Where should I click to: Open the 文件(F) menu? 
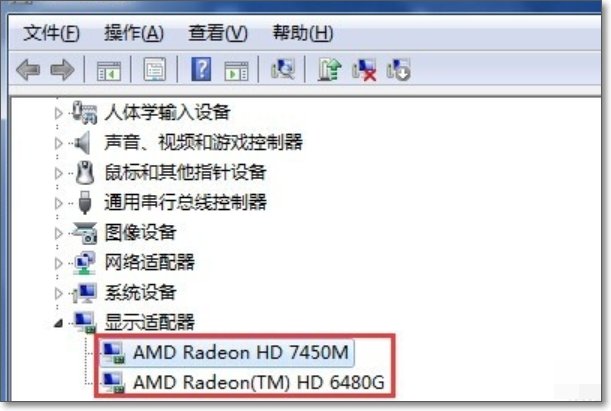click(x=51, y=33)
